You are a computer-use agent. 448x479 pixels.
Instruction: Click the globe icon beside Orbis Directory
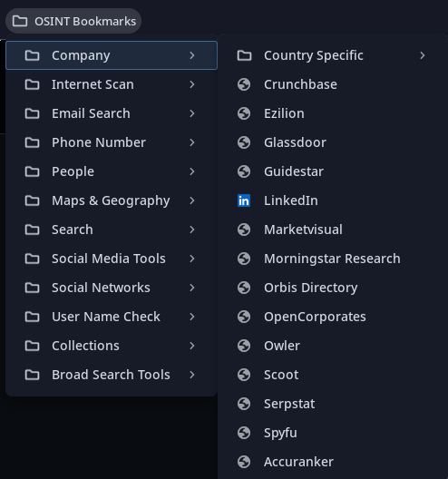coord(244,288)
